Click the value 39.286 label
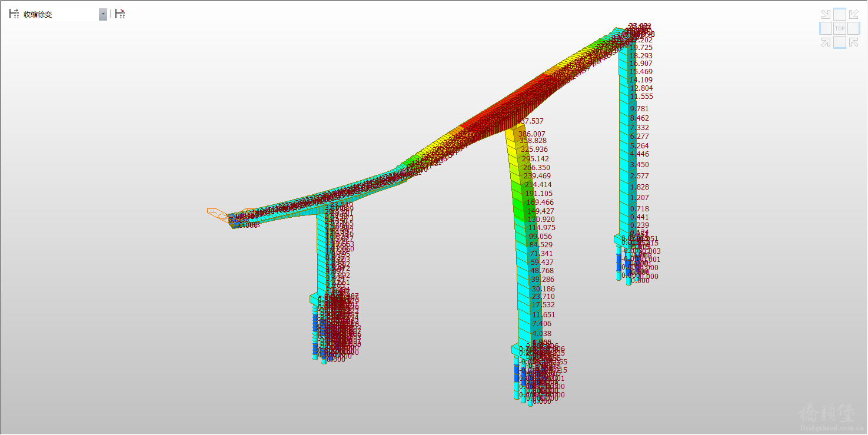This screenshot has height=435, width=868. coord(543,280)
